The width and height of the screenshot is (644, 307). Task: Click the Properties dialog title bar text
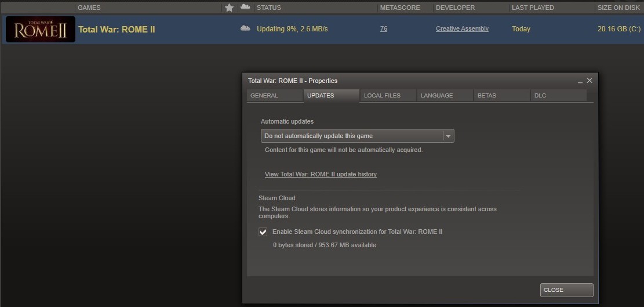[x=293, y=81]
